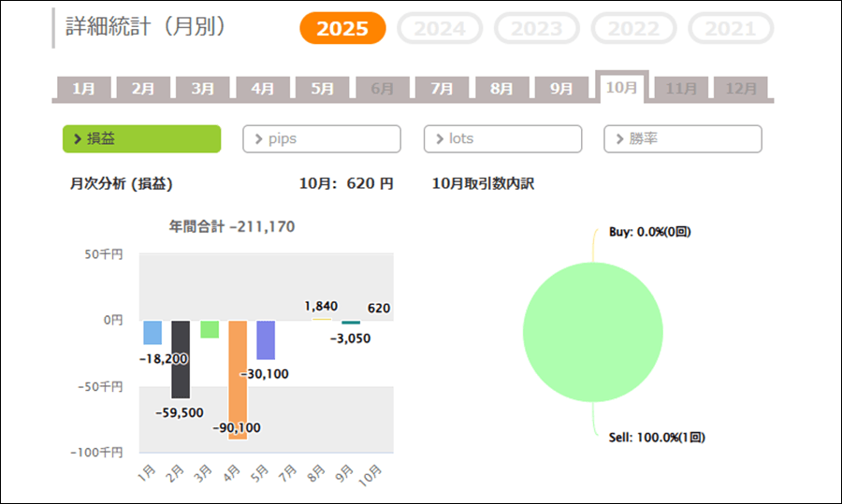Open the 1月 month tab
Viewport: 842px width, 504px height.
pos(83,89)
